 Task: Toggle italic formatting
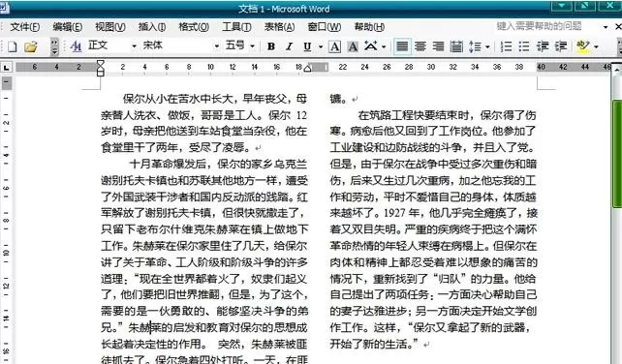point(289,46)
